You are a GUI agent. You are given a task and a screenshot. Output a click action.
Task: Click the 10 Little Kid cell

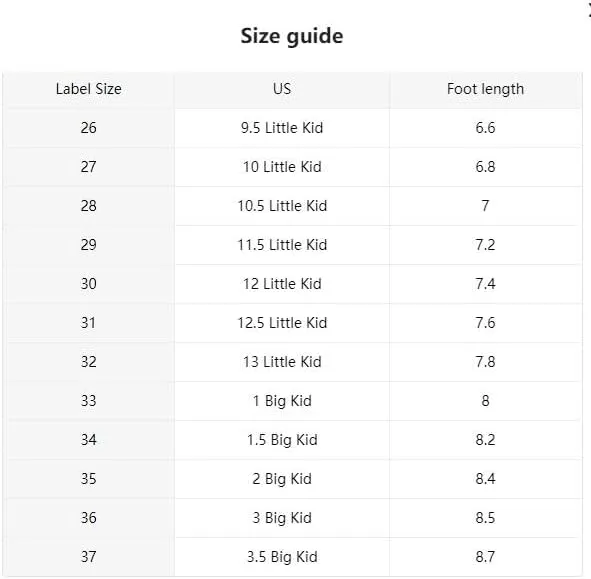coord(282,167)
